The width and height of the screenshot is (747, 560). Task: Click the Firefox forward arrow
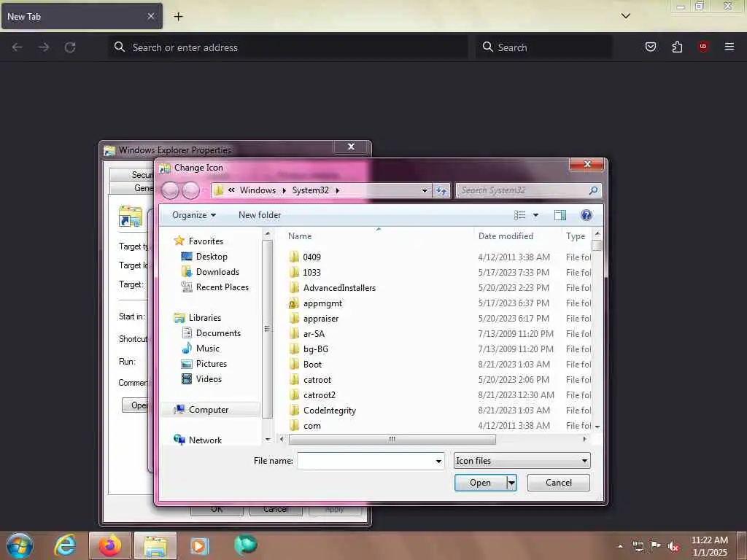coord(44,47)
